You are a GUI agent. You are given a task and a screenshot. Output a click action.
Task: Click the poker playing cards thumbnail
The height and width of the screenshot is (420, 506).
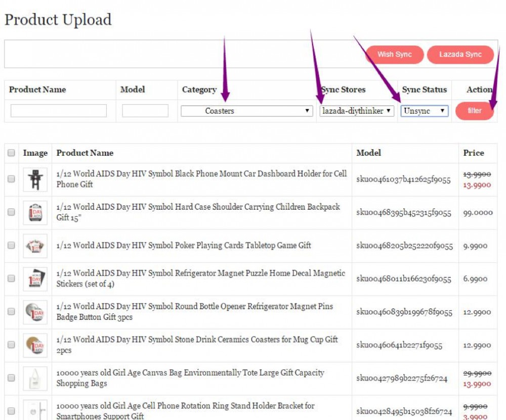pyautogui.click(x=35, y=246)
